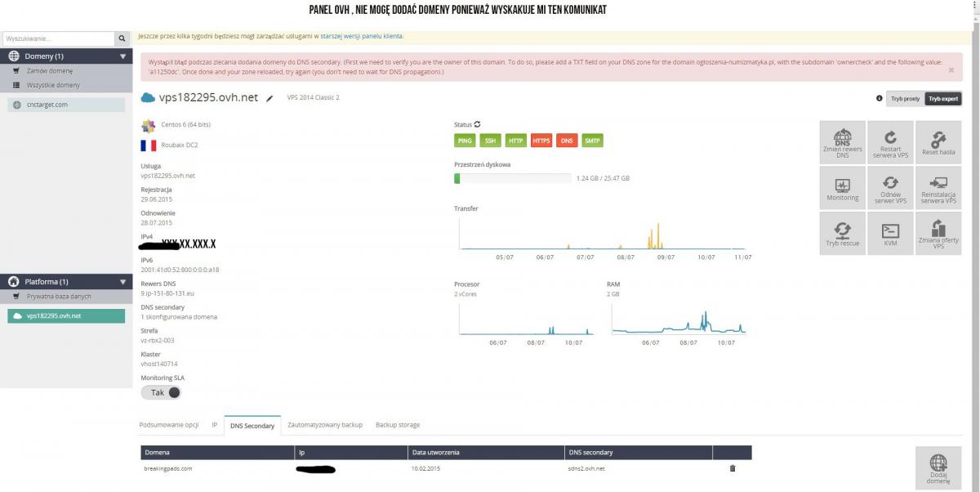Image resolution: width=980 pixels, height=492 pixels.
Task: Click the pencil icon to rename the VPS
Action: coord(269,98)
